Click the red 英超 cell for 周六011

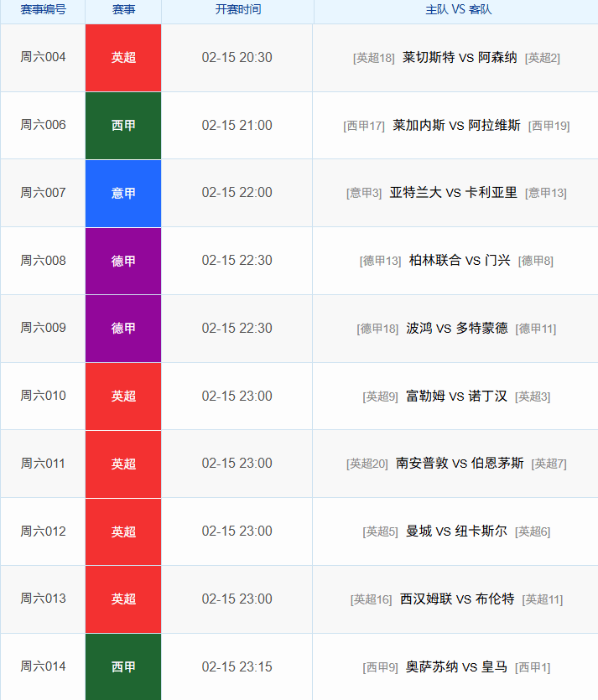(x=123, y=464)
